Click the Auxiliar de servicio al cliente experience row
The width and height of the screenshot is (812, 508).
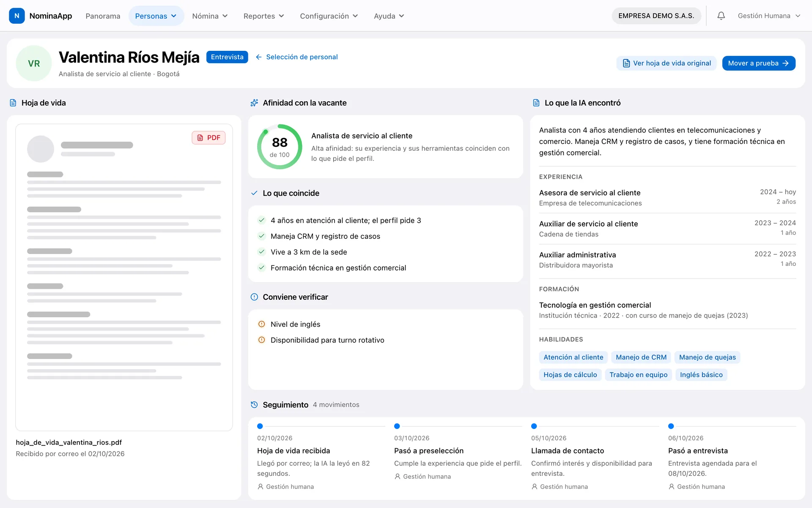tap(667, 229)
